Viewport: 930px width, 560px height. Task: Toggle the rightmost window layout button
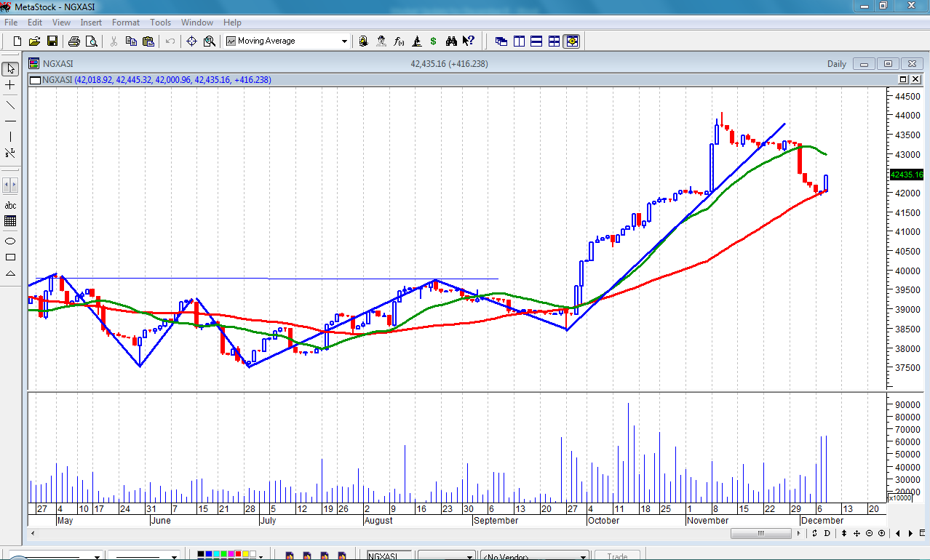tap(572, 41)
